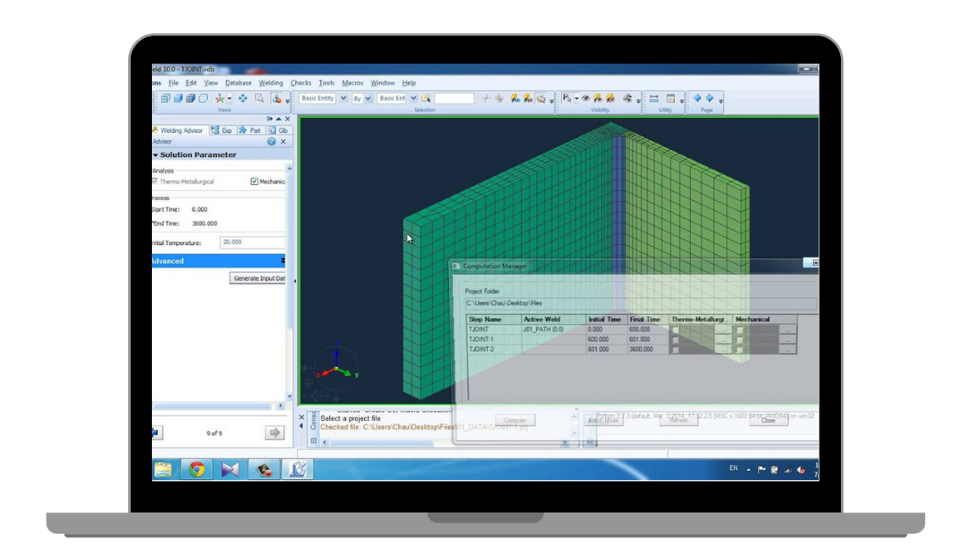Click the Project Folder path field
The image size is (964, 560).
[x=642, y=303]
